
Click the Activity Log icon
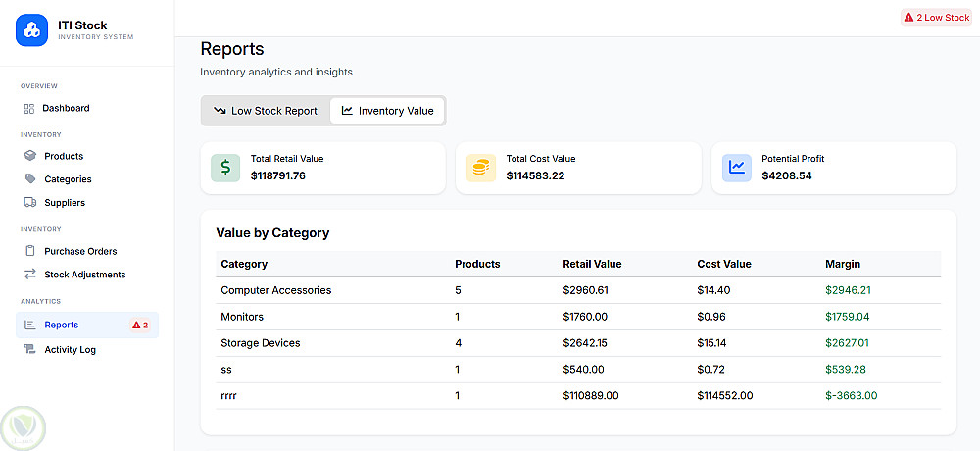click(x=29, y=349)
